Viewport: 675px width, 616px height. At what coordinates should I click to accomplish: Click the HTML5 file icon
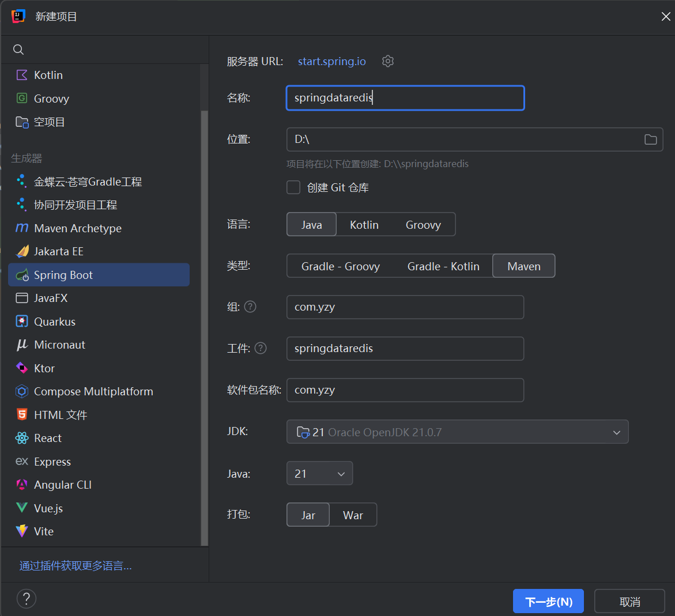(22, 414)
